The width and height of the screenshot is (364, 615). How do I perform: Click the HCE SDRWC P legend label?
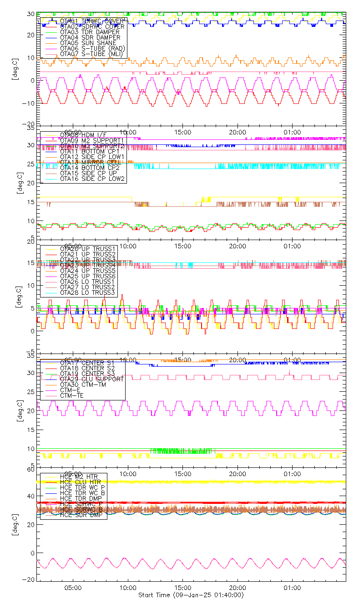pos(81,504)
